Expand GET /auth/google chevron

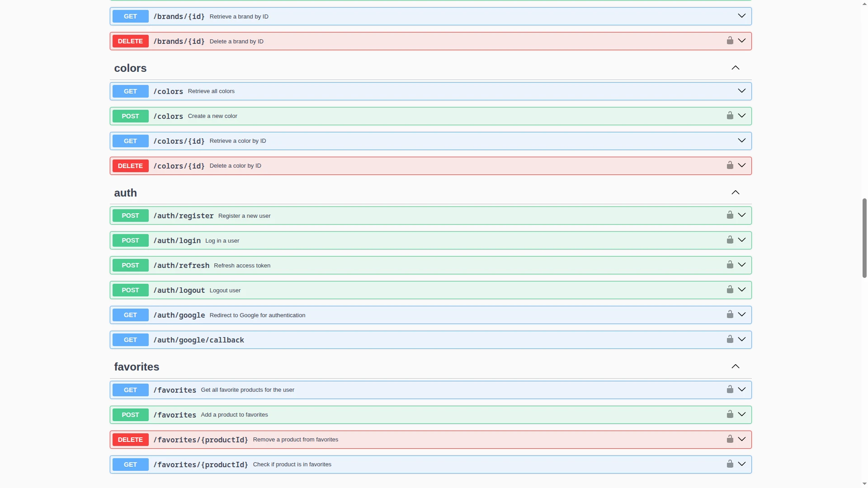742,314
